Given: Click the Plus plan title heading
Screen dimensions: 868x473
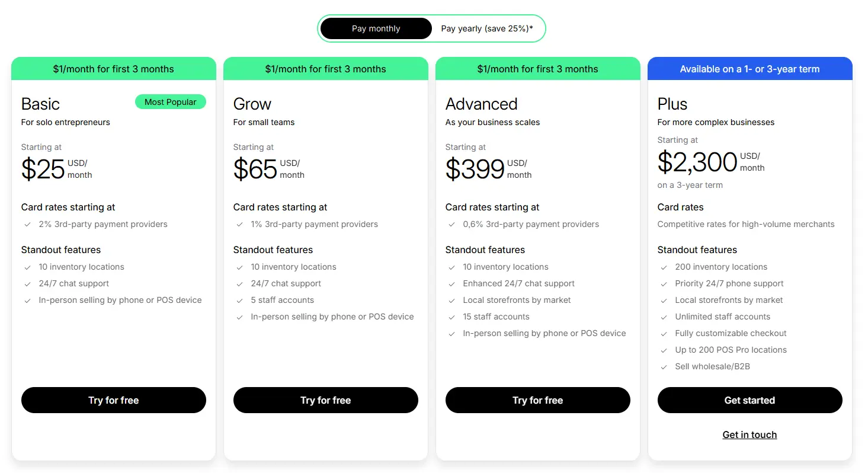Looking at the screenshot, I should click(672, 104).
